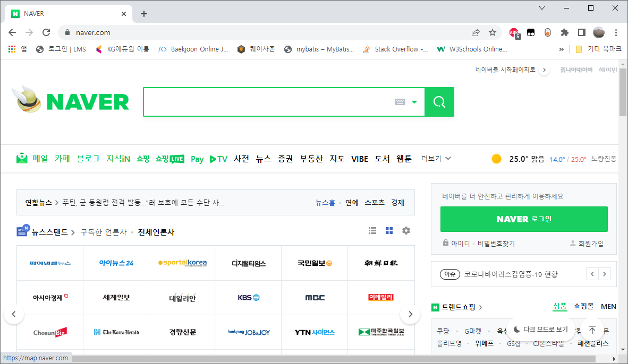Open the 스포츠 news link
The image size is (628, 364).
click(x=375, y=203)
